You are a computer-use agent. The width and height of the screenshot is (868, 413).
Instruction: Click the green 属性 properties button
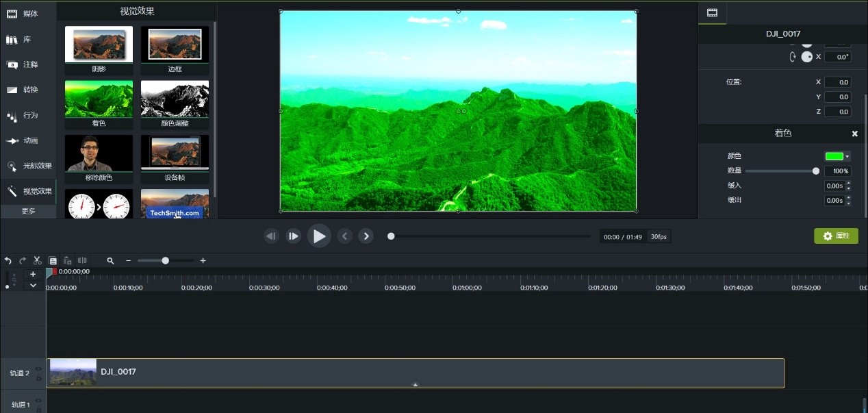(836, 236)
